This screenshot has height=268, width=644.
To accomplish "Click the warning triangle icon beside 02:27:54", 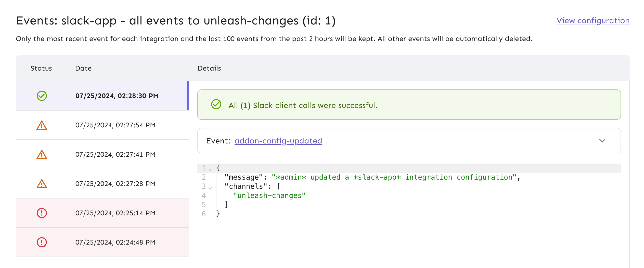I will pyautogui.click(x=41, y=125).
